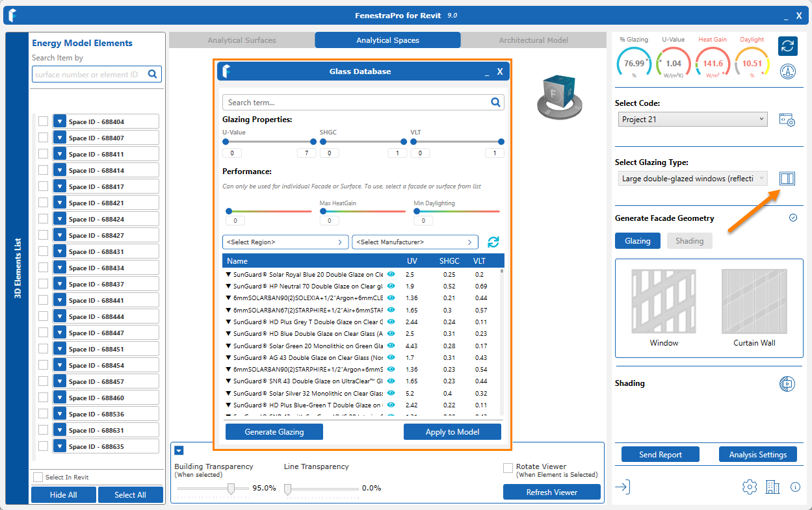Reset filters with the refresh icon beside Manufacturer
This screenshot has width=812, height=510.
click(493, 242)
